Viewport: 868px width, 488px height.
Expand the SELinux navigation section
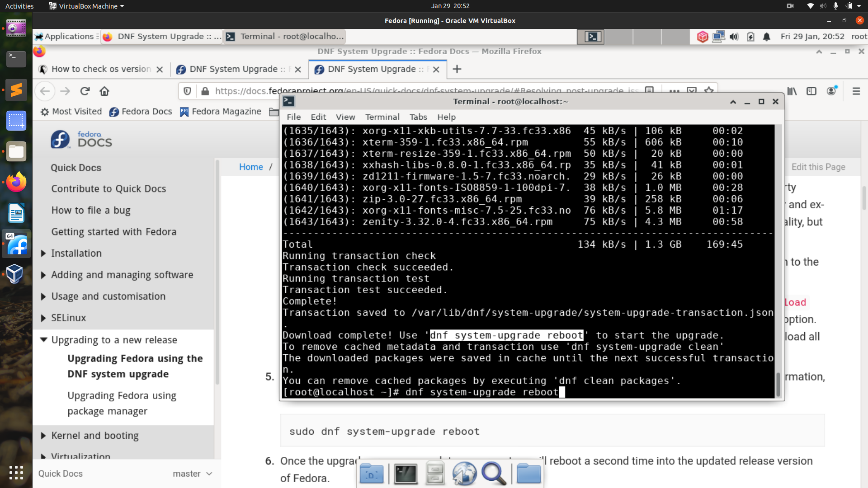pyautogui.click(x=44, y=318)
